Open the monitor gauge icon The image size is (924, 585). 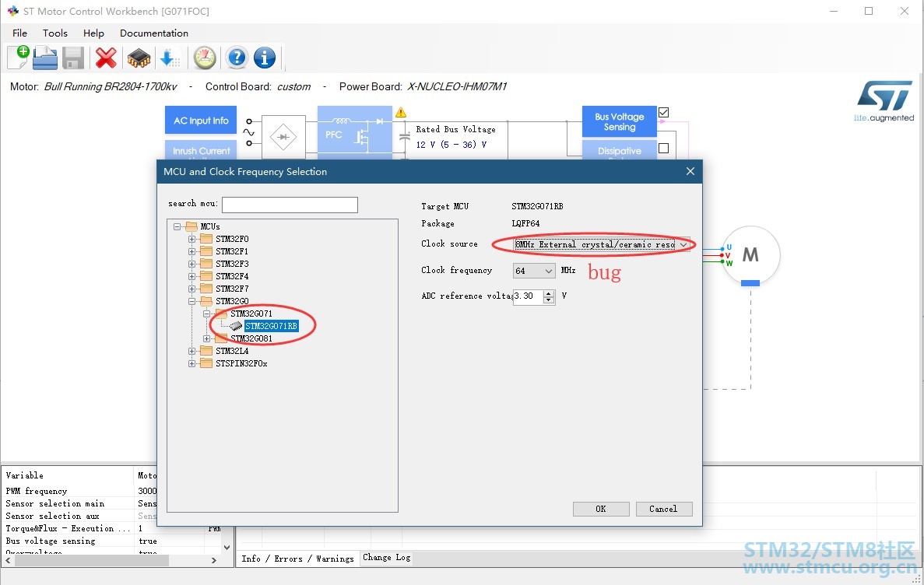[x=205, y=58]
